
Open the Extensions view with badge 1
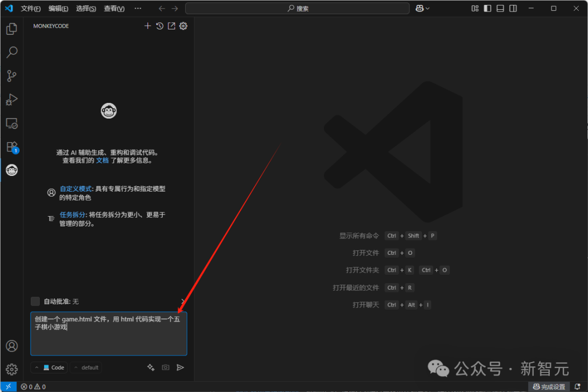point(11,146)
